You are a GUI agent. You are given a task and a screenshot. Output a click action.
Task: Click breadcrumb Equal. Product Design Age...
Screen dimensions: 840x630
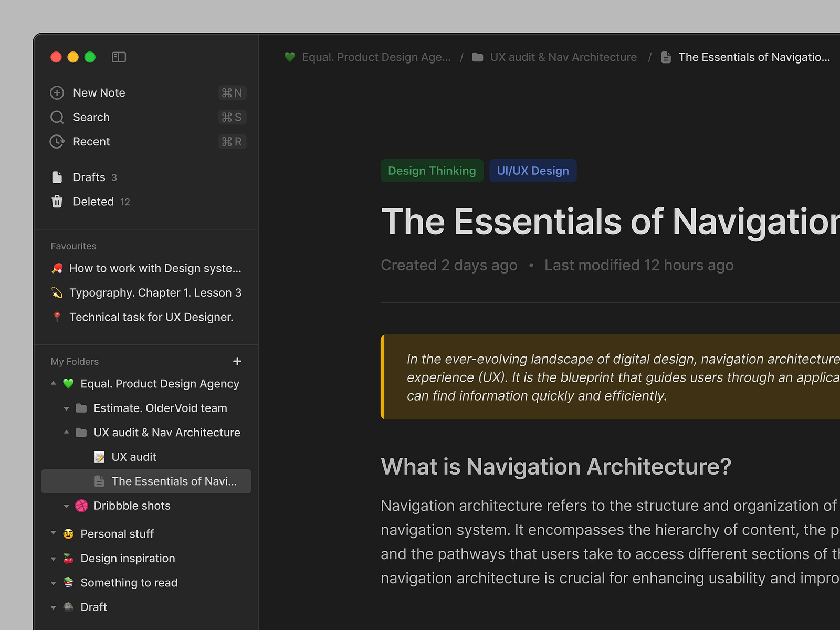376,57
